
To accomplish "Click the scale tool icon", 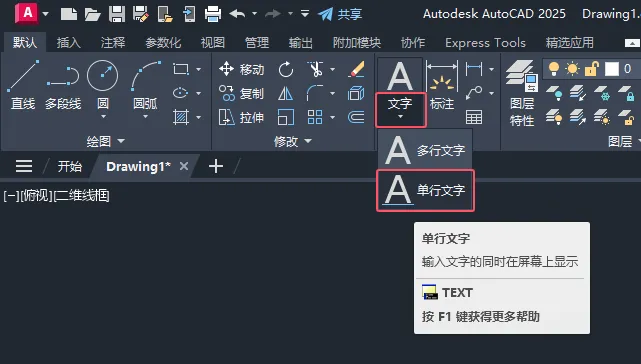I will coord(285,118).
